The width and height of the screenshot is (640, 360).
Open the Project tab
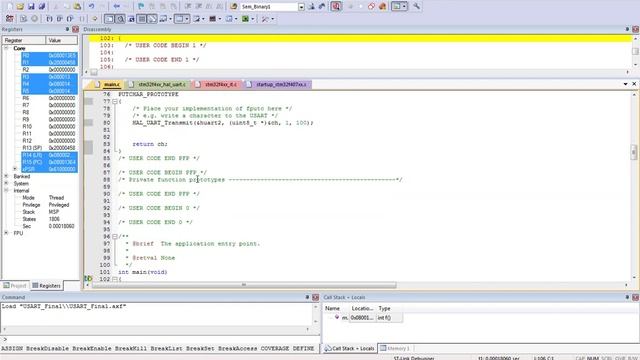click(15, 286)
